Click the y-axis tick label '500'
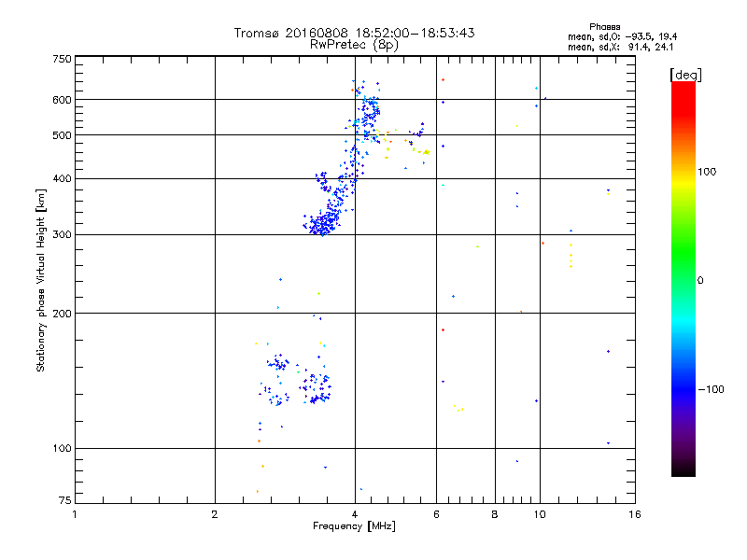Screen dimensions: 747x560 [x=63, y=135]
